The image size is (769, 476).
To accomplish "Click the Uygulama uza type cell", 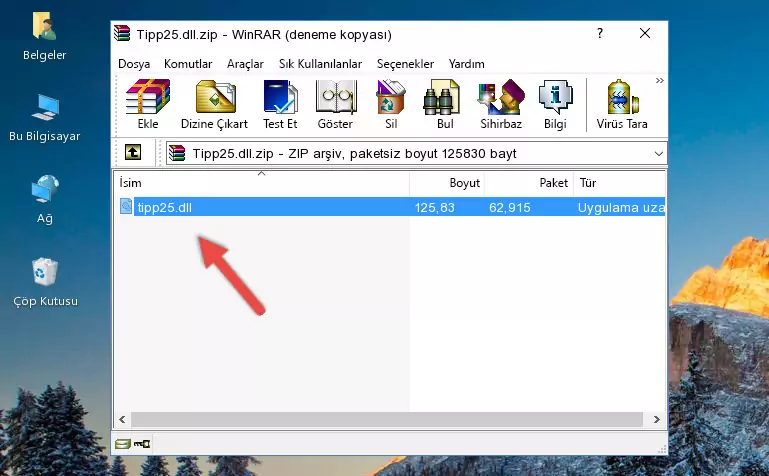I will pos(621,207).
